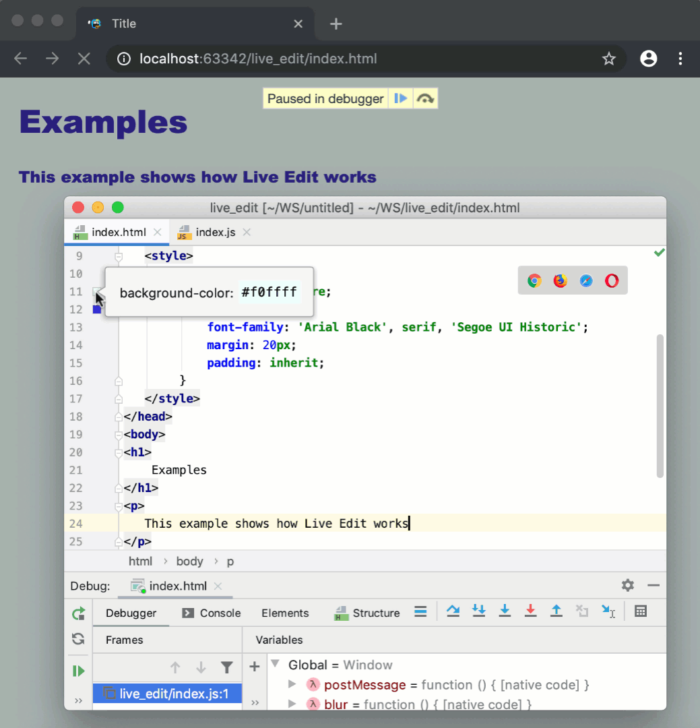The height and width of the screenshot is (728, 700).
Task: Select the Step Out icon
Action: point(556,611)
